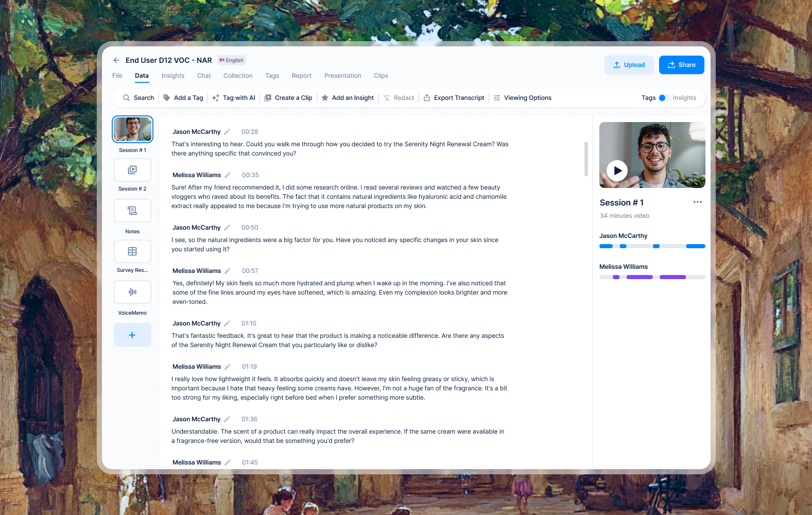Open the VoiceMemo waveform icon
This screenshot has height=515, width=812.
[x=132, y=292]
